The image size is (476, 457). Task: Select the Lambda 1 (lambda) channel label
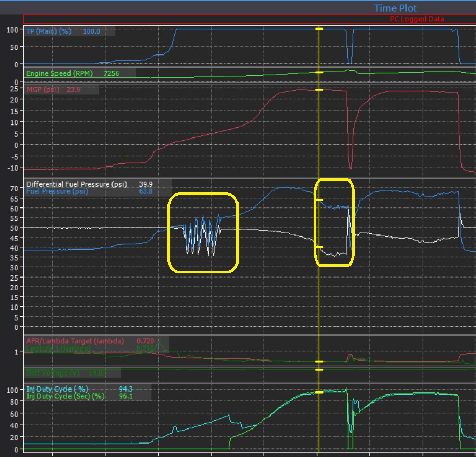[59, 348]
